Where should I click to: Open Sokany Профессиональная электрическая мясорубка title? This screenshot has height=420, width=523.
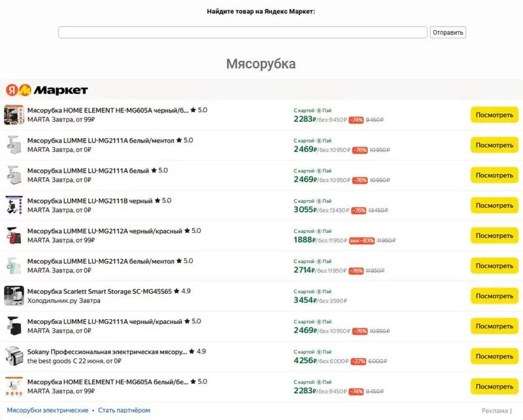coord(107,351)
